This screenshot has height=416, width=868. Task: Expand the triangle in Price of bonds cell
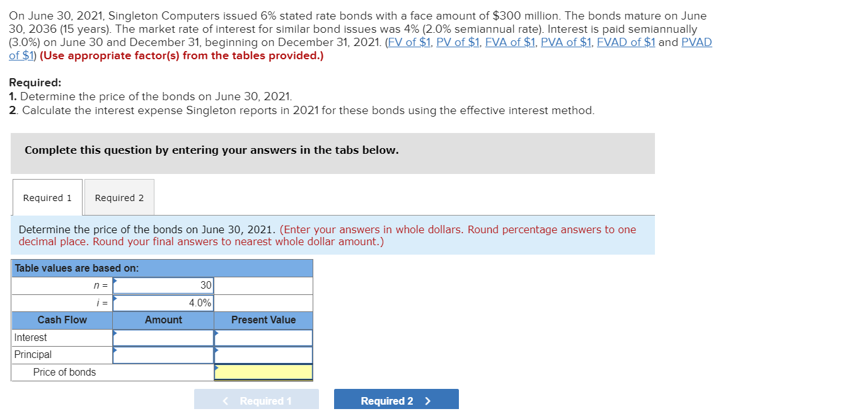(x=217, y=368)
